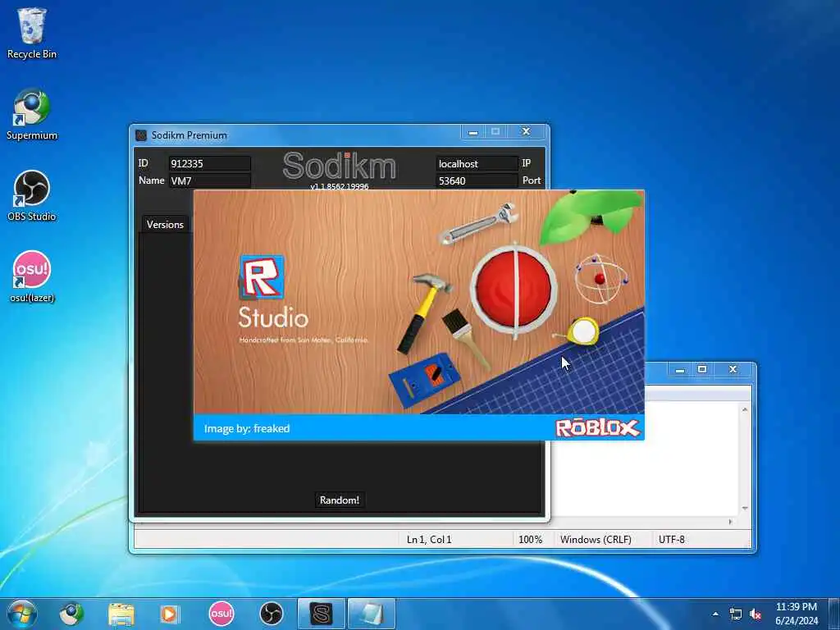Screen dimensions: 840x630
Task: Click the Roblox Studio R logo on the splash screen
Action: (x=262, y=277)
